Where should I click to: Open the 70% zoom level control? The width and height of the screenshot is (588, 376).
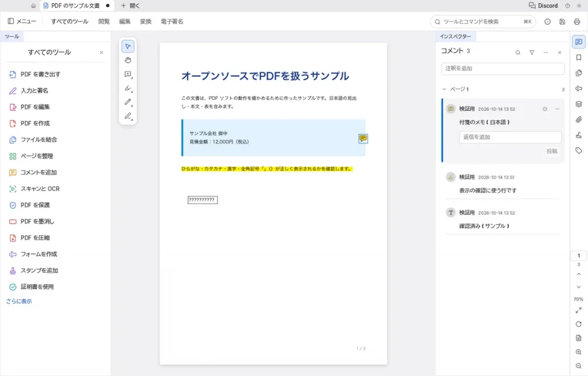[578, 299]
